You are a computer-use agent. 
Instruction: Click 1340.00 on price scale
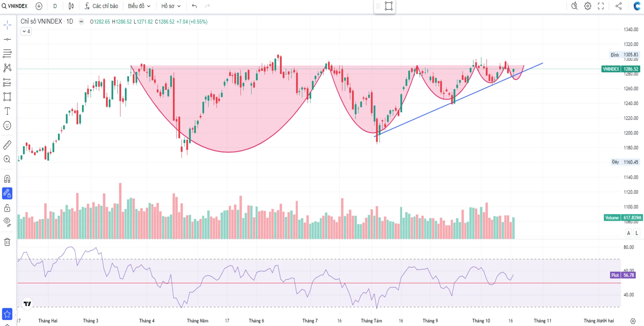[x=631, y=30]
